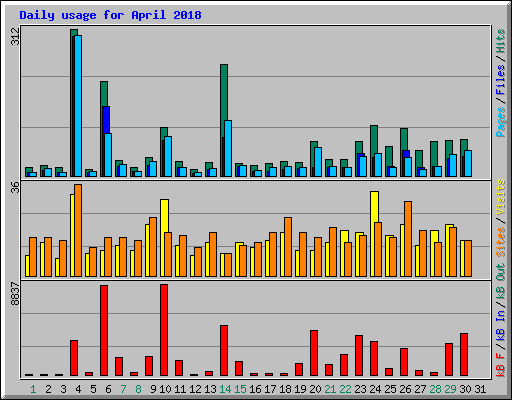Click the red kB bar for day 10
This screenshot has width=512, height=400.
[x=164, y=330]
